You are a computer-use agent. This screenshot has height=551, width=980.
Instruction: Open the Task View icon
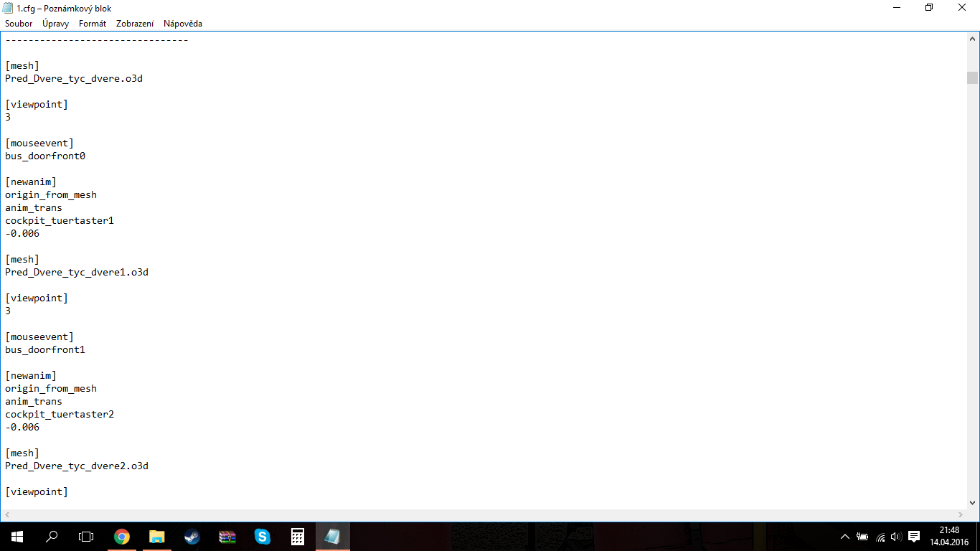click(86, 537)
